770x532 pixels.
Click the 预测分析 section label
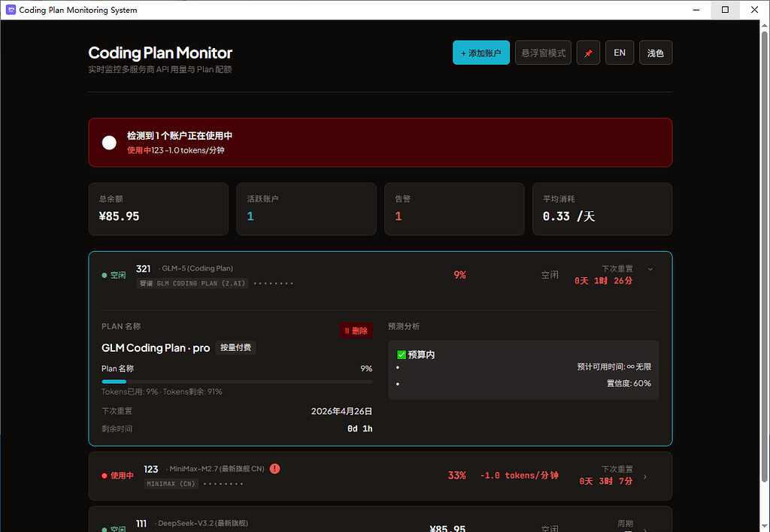pos(404,326)
